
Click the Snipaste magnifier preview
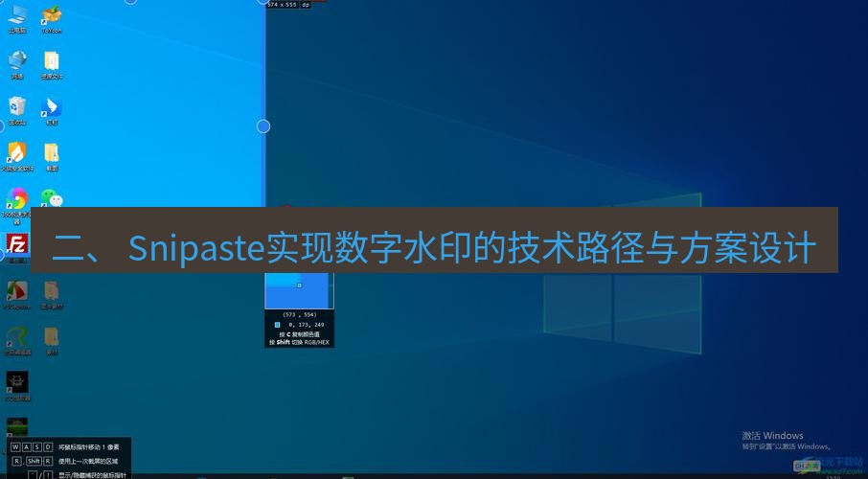pos(299,290)
